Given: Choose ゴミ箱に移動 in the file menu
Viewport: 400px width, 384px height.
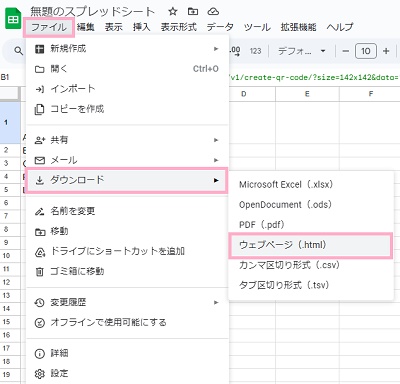Looking at the screenshot, I should coord(127,271).
